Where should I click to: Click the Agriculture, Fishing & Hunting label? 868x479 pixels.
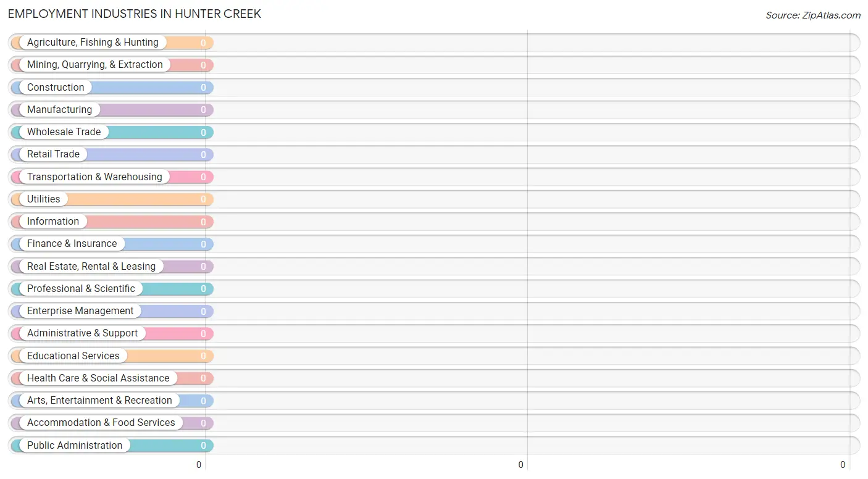(93, 43)
